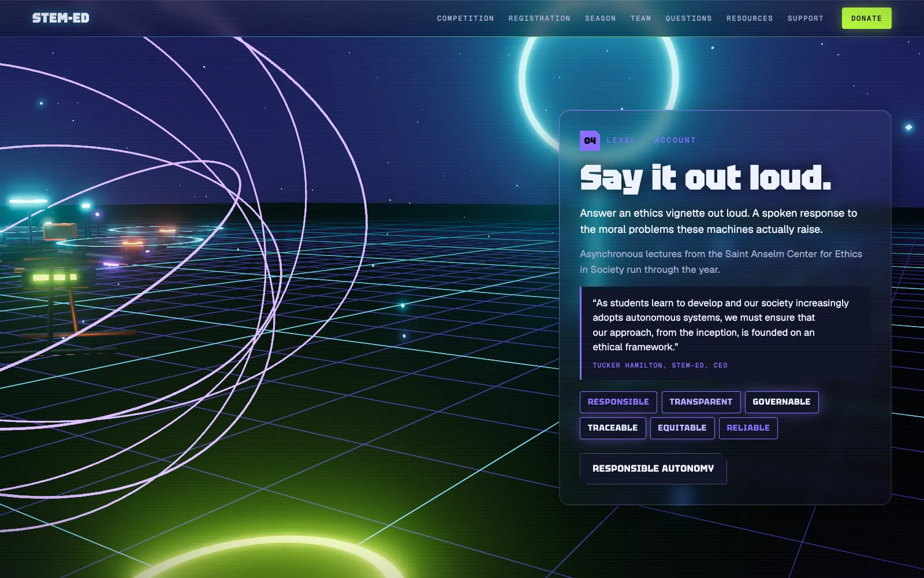The height and width of the screenshot is (578, 924).
Task: Toggle the Equitable tag
Action: (683, 428)
